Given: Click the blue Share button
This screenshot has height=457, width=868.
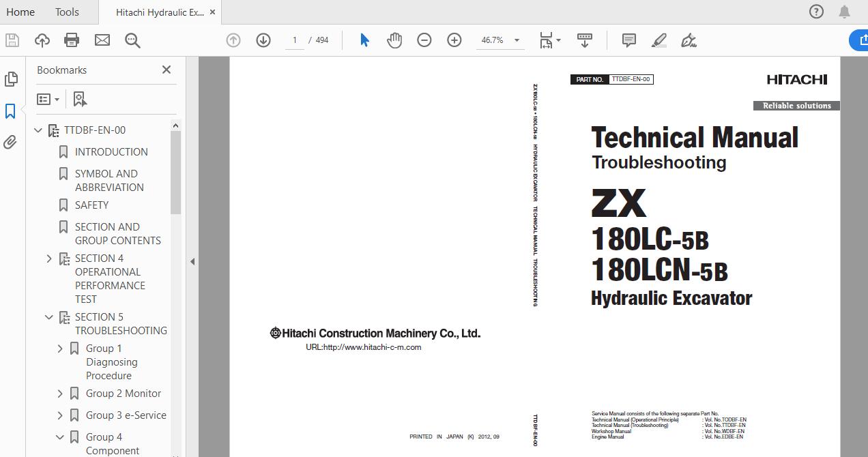Looking at the screenshot, I should pyautogui.click(x=858, y=40).
